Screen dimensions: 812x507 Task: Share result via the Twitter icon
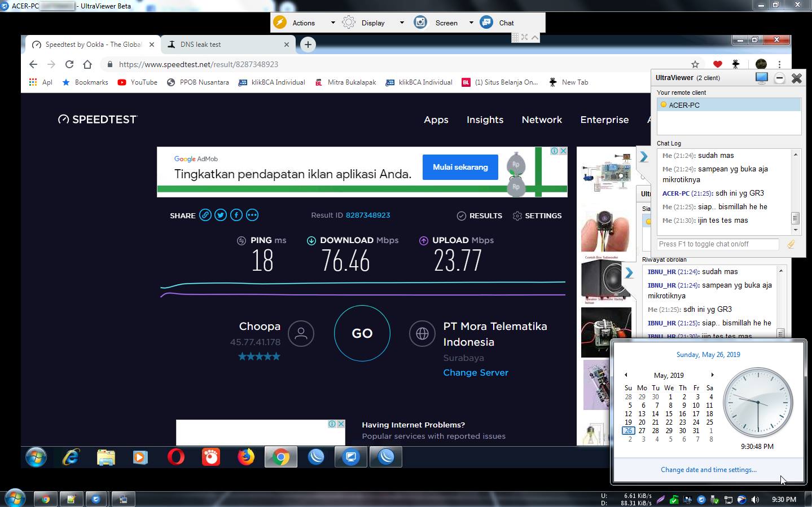[x=221, y=215]
